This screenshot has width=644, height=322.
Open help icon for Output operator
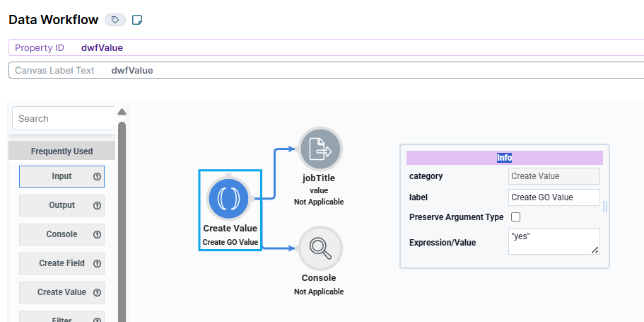click(x=97, y=206)
